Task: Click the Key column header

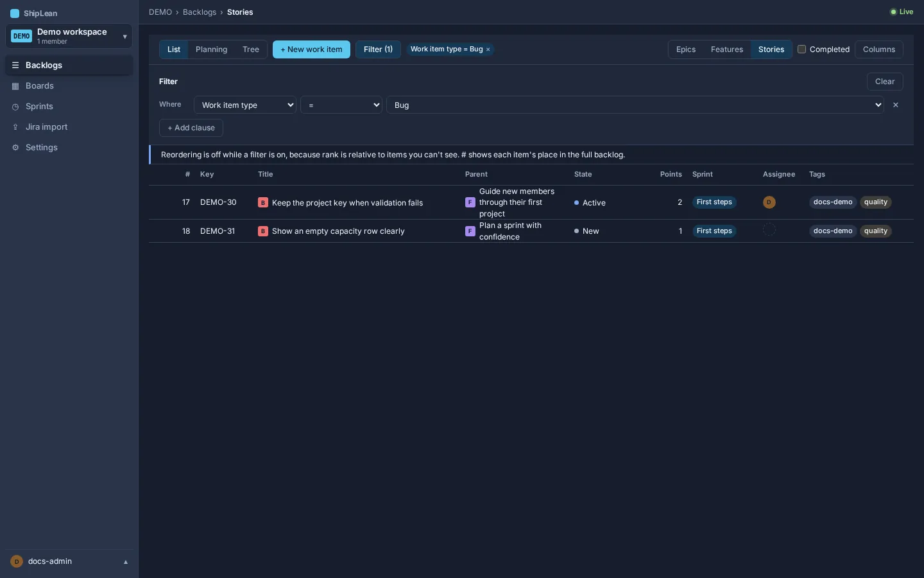Action: click(x=207, y=175)
